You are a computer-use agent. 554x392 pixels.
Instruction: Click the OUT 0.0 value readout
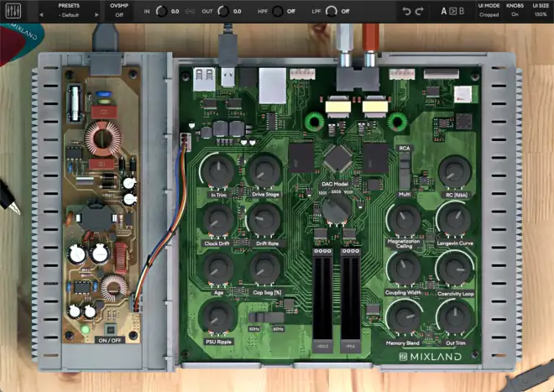[237, 11]
